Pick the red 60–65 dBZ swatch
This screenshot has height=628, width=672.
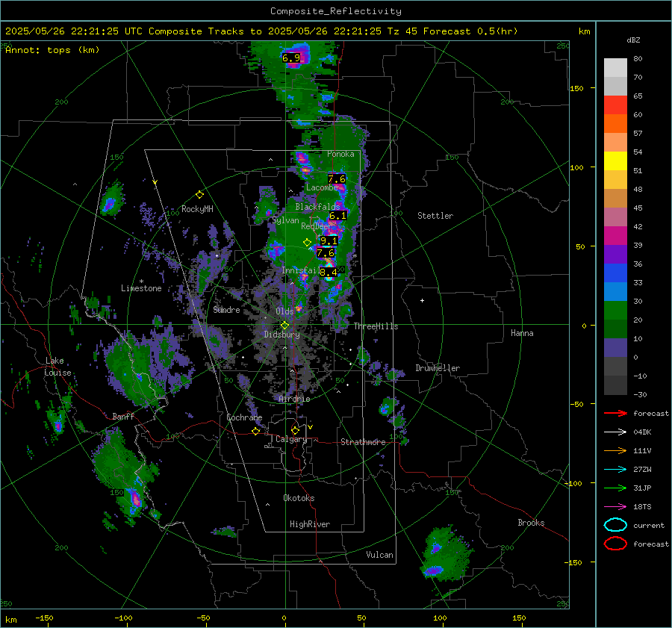coord(615,105)
